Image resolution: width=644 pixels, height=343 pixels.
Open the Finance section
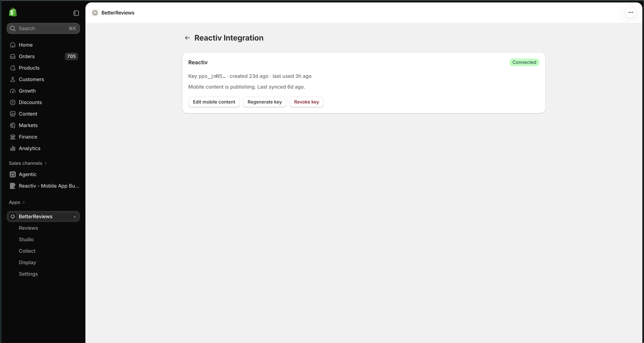pyautogui.click(x=43, y=137)
